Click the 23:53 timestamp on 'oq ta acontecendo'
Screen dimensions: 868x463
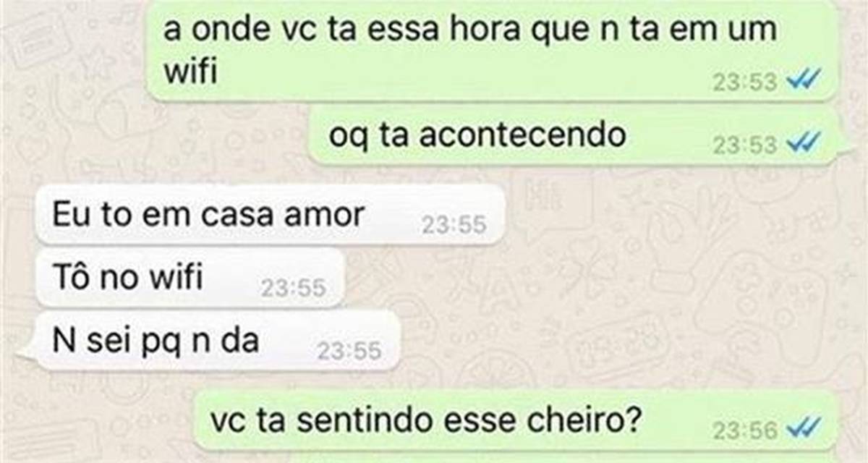pyautogui.click(x=745, y=145)
